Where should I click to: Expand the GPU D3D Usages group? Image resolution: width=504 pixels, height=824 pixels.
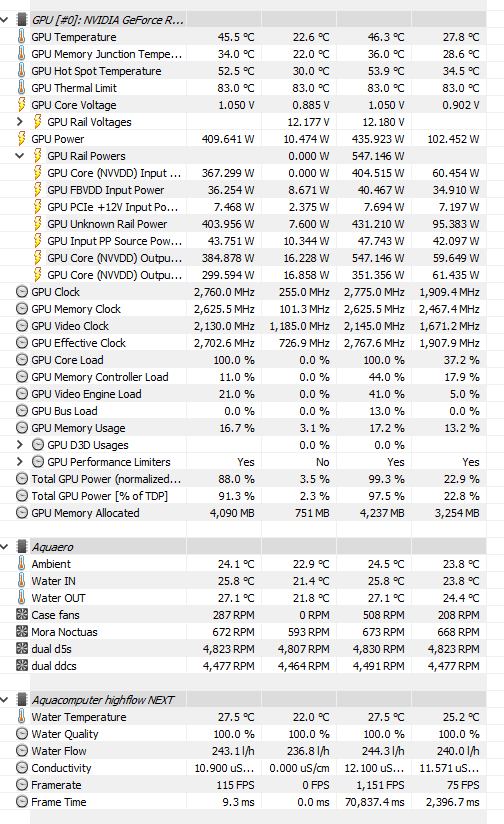(x=20, y=445)
